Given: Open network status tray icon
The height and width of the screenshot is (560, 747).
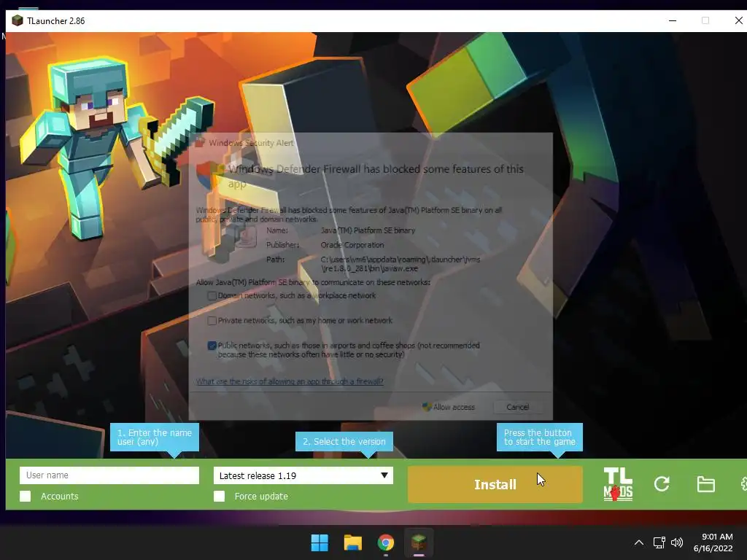Looking at the screenshot, I should pos(659,542).
